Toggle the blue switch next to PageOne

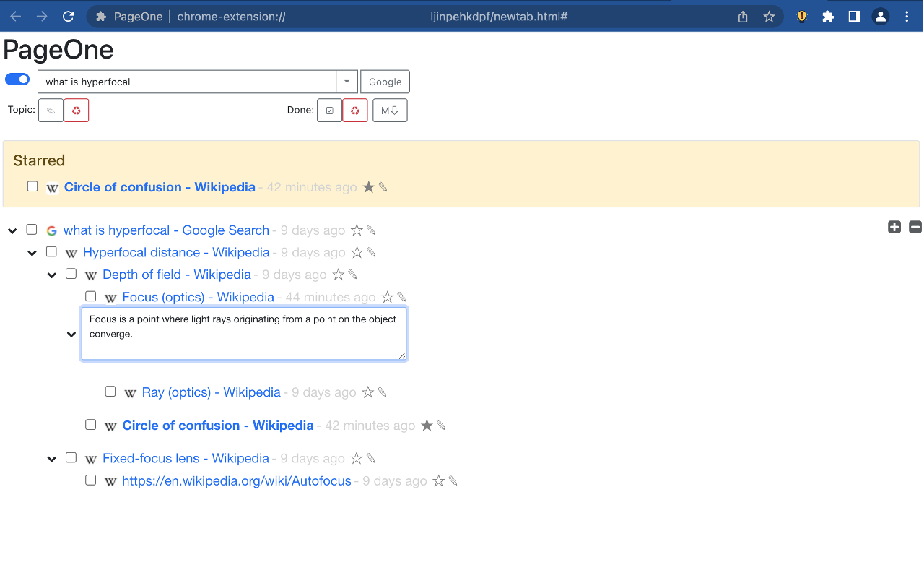17,79
